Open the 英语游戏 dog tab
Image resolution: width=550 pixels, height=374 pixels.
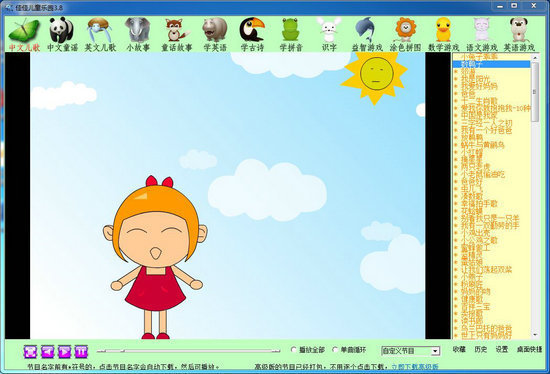519,34
